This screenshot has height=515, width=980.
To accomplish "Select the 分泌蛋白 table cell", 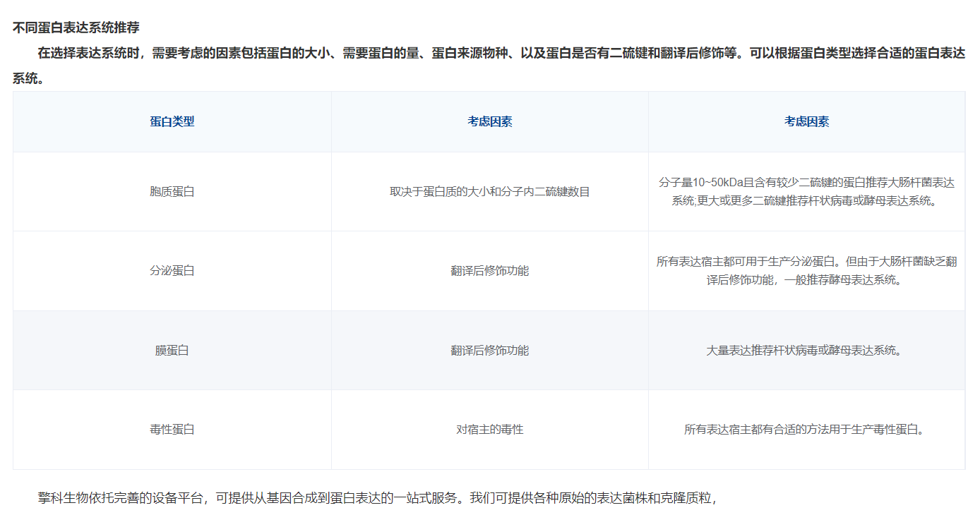I will tap(172, 270).
